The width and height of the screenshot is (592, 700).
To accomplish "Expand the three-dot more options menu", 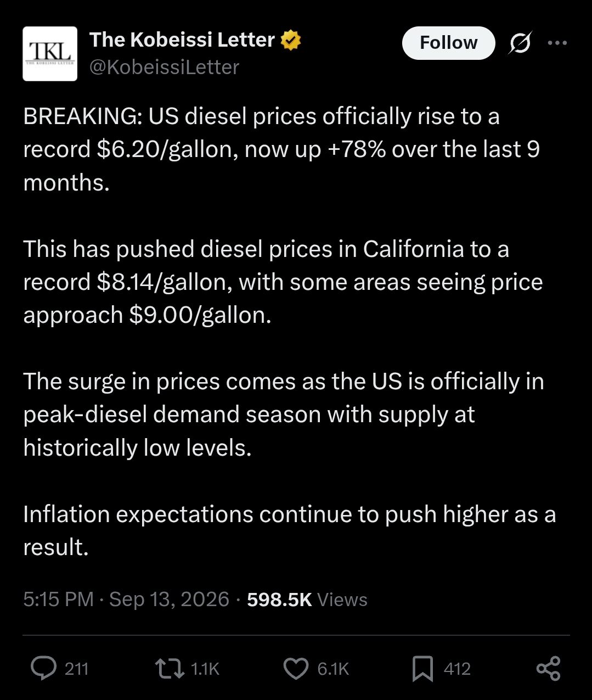I will coord(557,43).
